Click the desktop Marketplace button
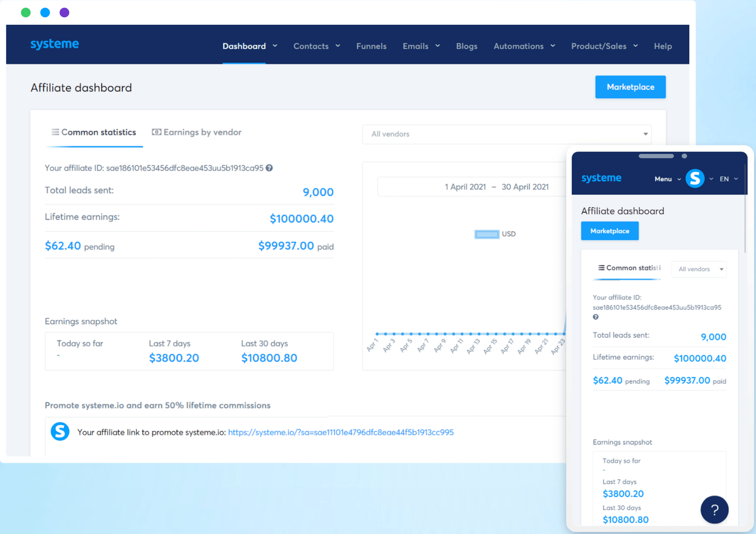 [631, 87]
